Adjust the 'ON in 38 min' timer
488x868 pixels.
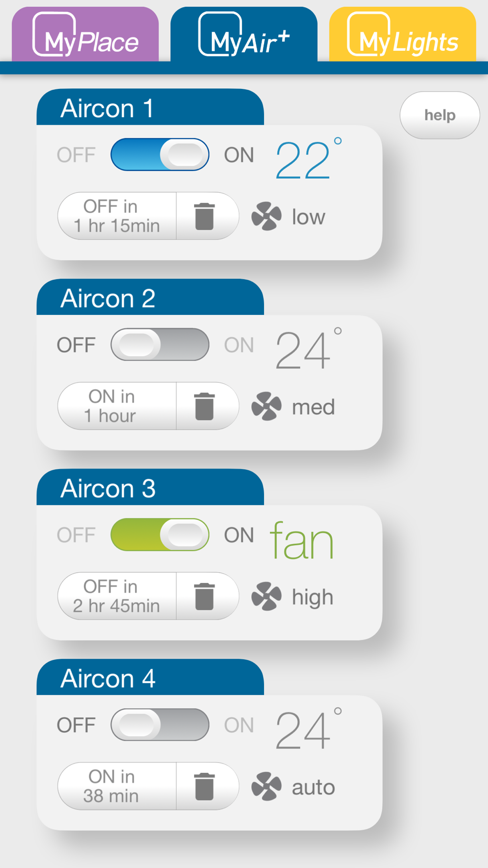[x=117, y=786]
